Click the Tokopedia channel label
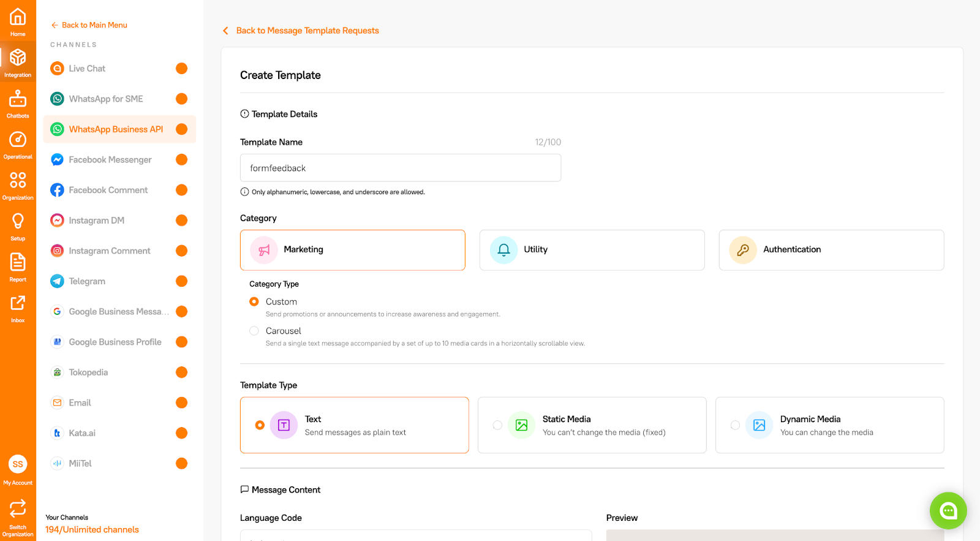 click(88, 372)
